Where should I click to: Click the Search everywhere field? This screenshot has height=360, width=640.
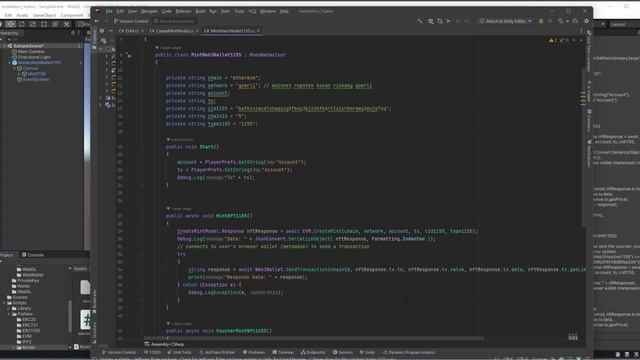175,21
